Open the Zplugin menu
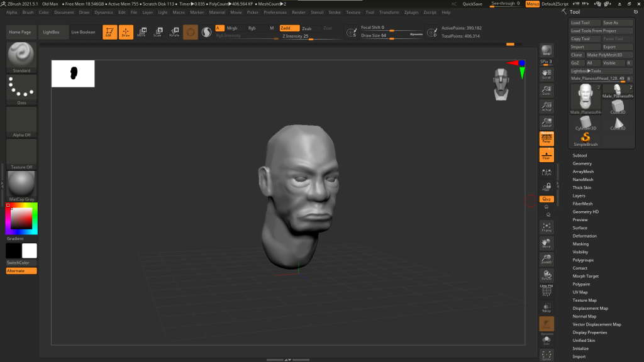644x362 pixels. (411, 12)
